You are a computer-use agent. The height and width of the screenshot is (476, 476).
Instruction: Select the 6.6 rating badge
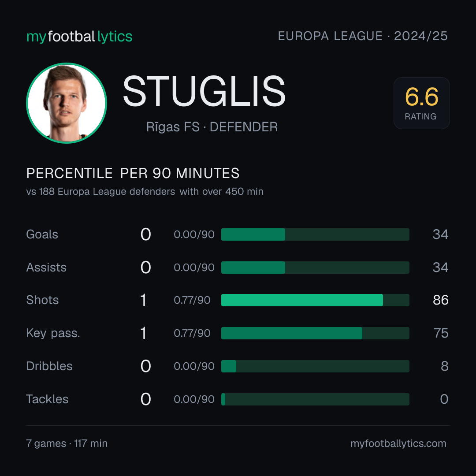[x=422, y=103]
